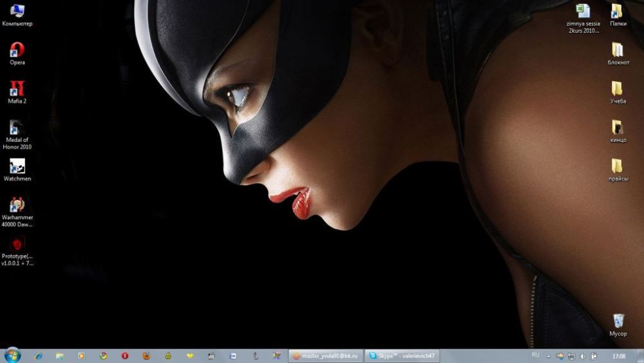Open the network tray icon
The width and height of the screenshot is (644, 363).
click(x=571, y=356)
